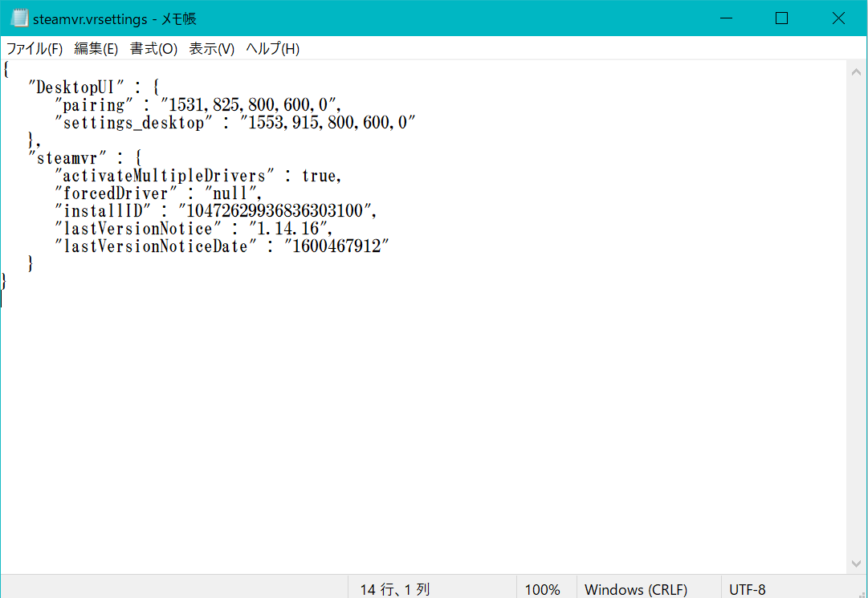
Task: Click the scrollbar down arrow
Action: (856, 564)
